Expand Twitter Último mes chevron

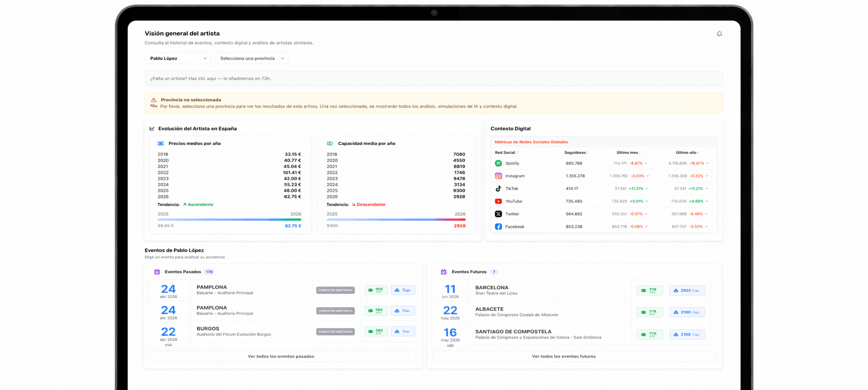[x=646, y=214]
